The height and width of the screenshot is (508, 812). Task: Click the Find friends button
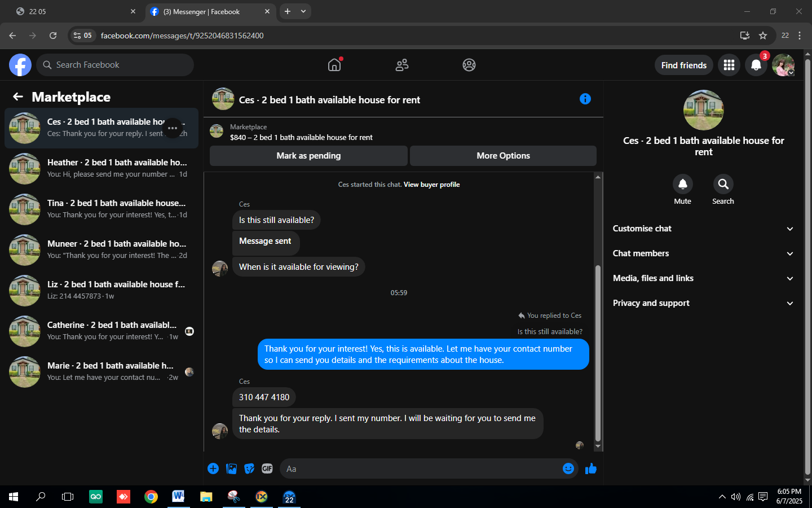(x=684, y=65)
